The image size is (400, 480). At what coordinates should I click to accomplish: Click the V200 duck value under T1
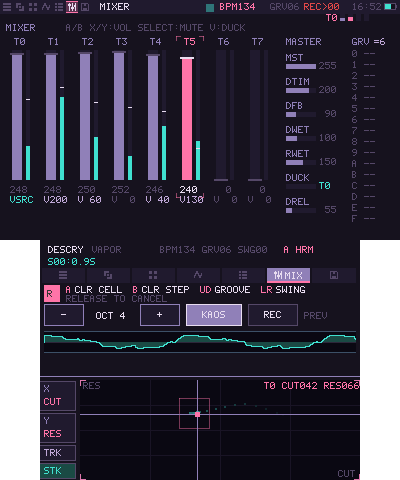(55, 200)
